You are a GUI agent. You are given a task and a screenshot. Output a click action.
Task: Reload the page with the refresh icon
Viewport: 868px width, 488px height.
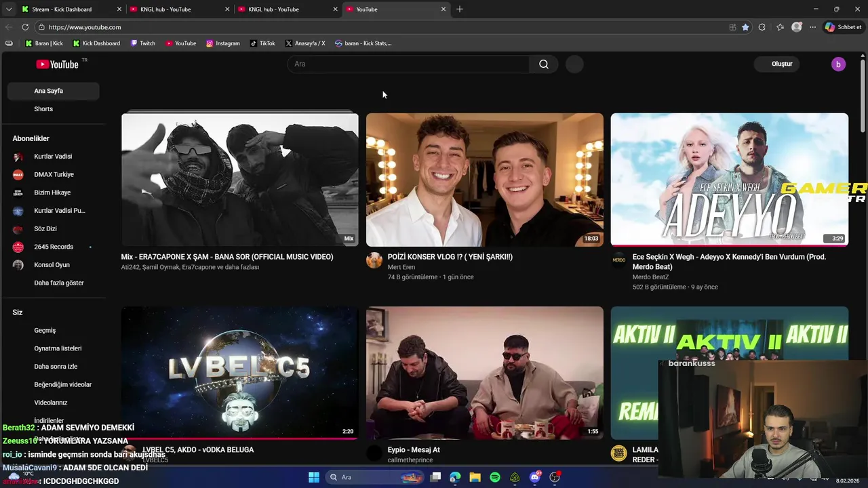(25, 27)
